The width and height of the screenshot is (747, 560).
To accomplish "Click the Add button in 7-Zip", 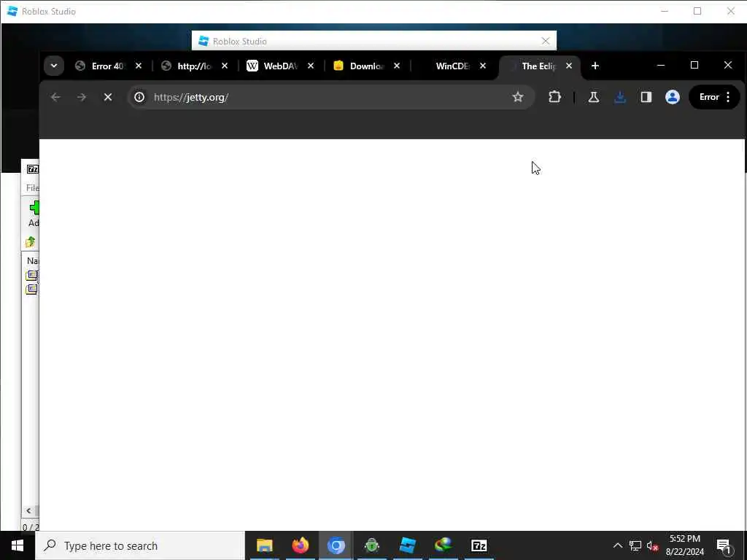I will (x=34, y=214).
